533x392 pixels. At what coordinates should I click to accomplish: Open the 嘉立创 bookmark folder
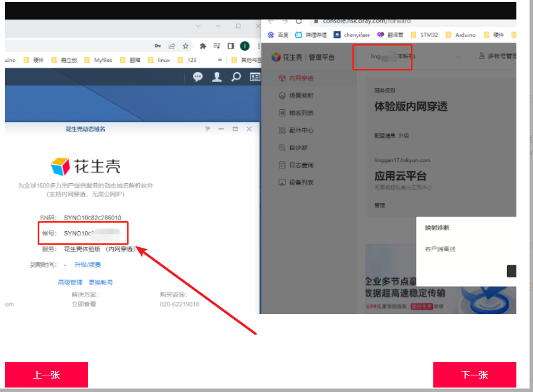pos(64,60)
